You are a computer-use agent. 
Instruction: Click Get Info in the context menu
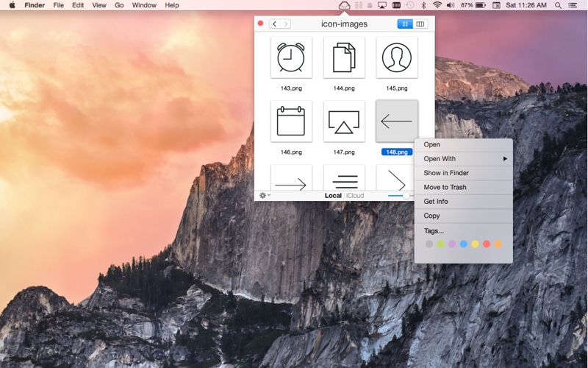pyautogui.click(x=436, y=202)
